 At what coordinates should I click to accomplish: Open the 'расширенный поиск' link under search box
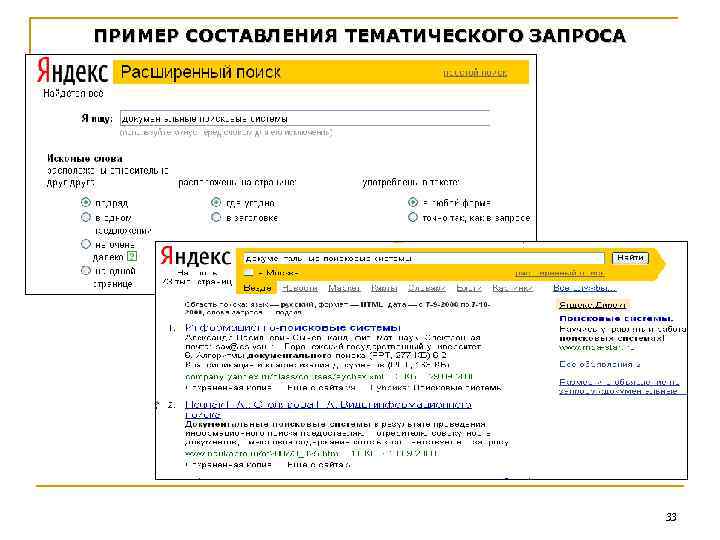[x=560, y=273]
